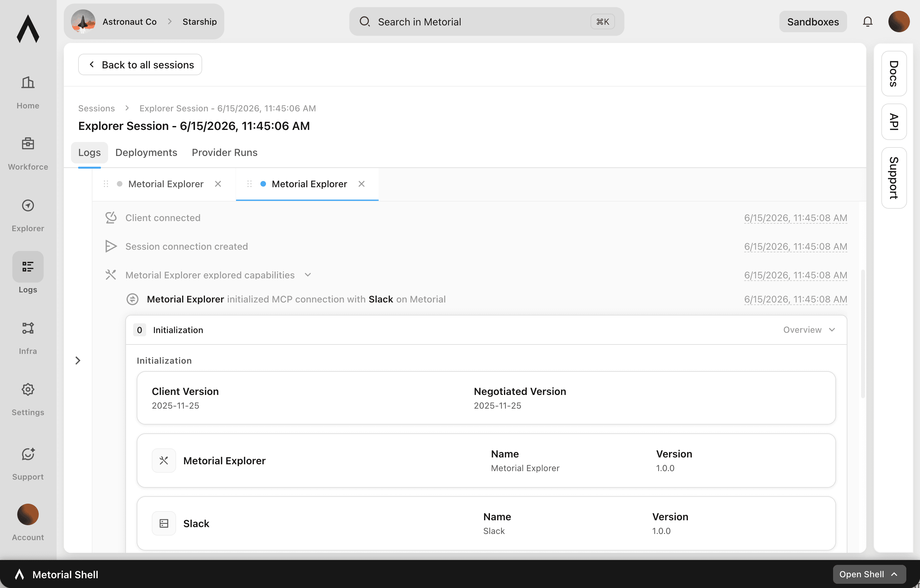The width and height of the screenshot is (920, 588).
Task: Click the Metorial logo in the sidebar
Action: [x=28, y=29]
